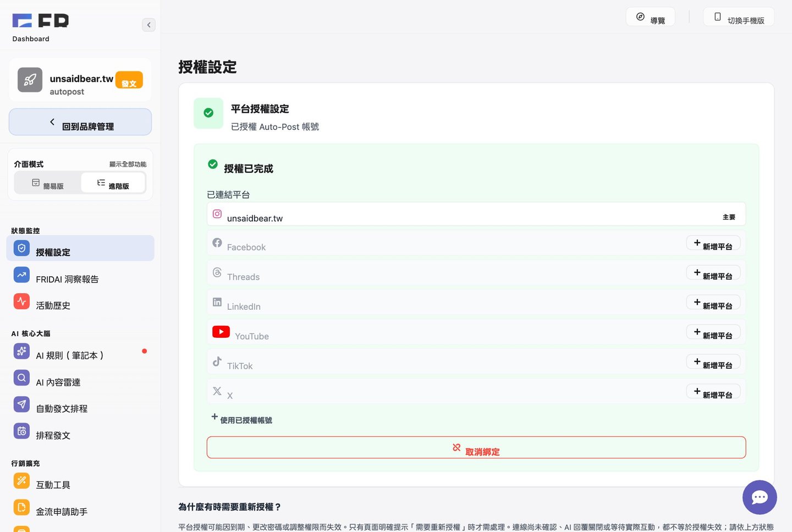Screen dimensions: 792x532
Task: Switch interface mode to 簡易版
Action: (x=48, y=183)
